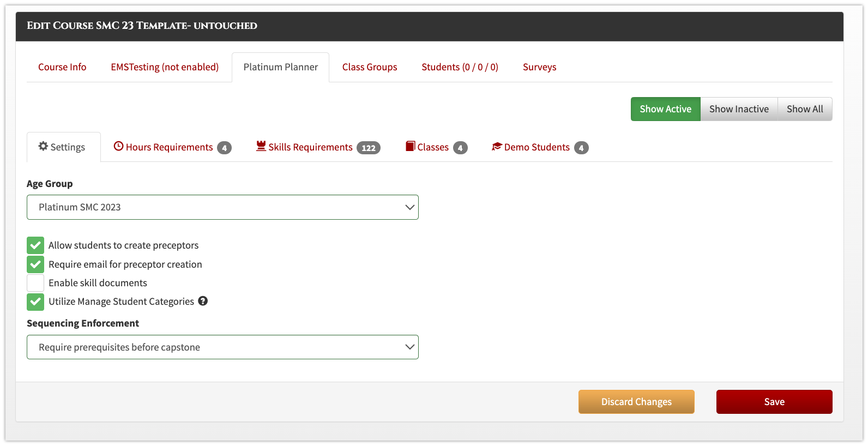Uncheck Utilize Manage Student Categories
868x446 pixels.
click(35, 302)
